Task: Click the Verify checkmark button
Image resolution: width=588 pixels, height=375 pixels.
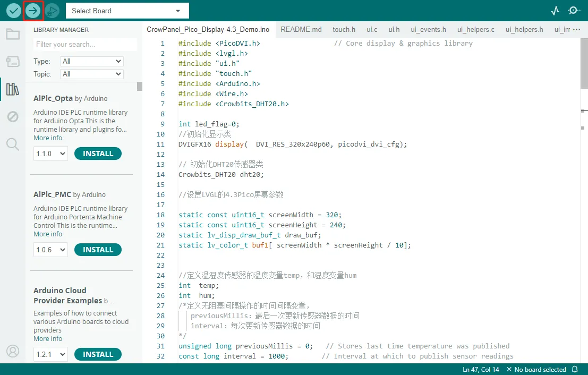Action: tap(14, 11)
